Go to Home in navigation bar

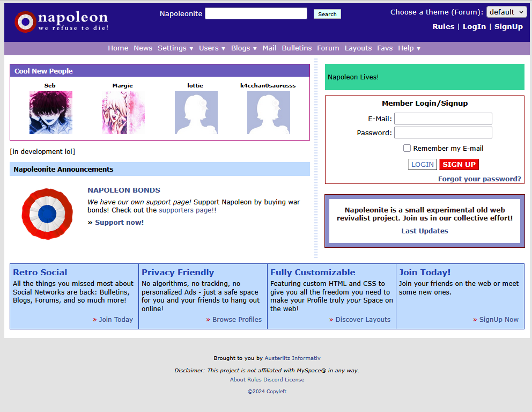pos(118,48)
